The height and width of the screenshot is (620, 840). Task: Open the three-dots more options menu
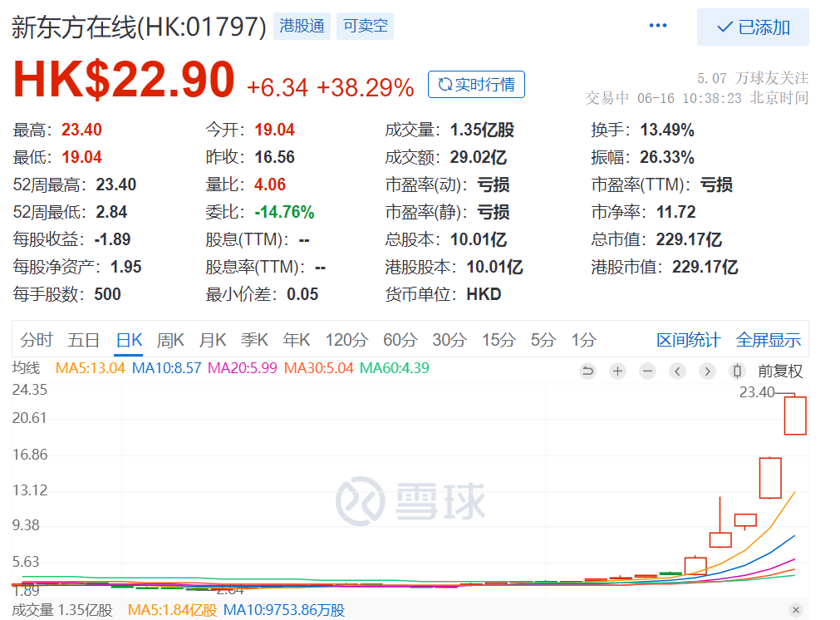[x=658, y=26]
